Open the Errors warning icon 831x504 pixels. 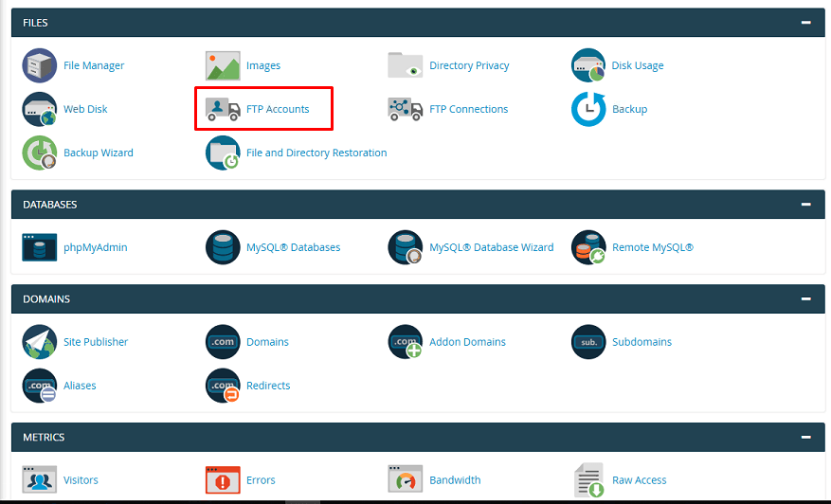(223, 479)
